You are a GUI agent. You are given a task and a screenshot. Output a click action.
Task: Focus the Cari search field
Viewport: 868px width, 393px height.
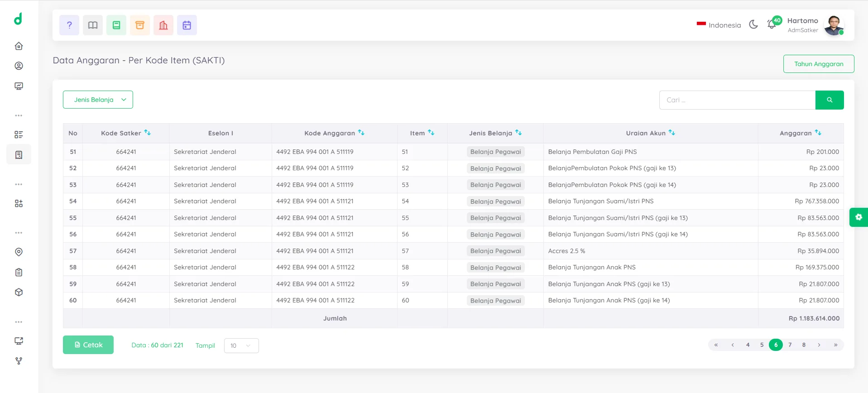pyautogui.click(x=737, y=100)
